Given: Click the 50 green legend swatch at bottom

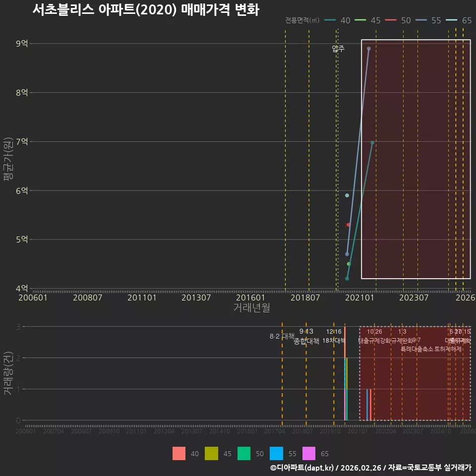Looking at the screenshot, I should point(244,454).
